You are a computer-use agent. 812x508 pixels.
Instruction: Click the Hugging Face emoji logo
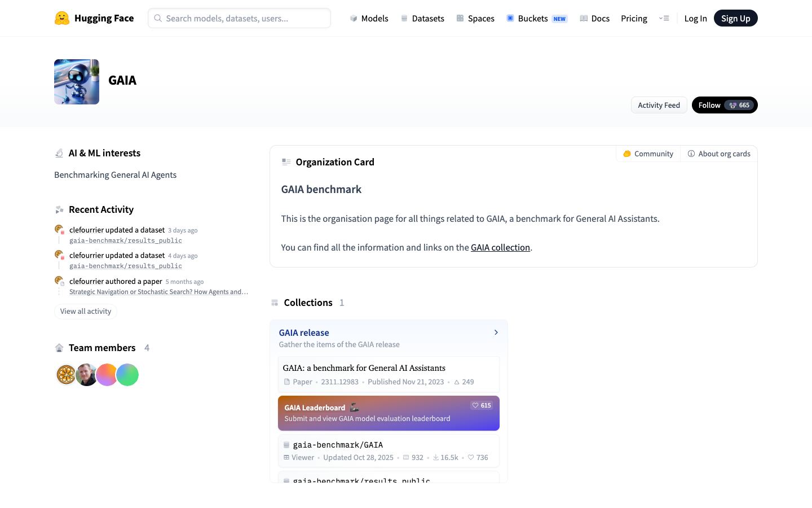click(x=62, y=18)
